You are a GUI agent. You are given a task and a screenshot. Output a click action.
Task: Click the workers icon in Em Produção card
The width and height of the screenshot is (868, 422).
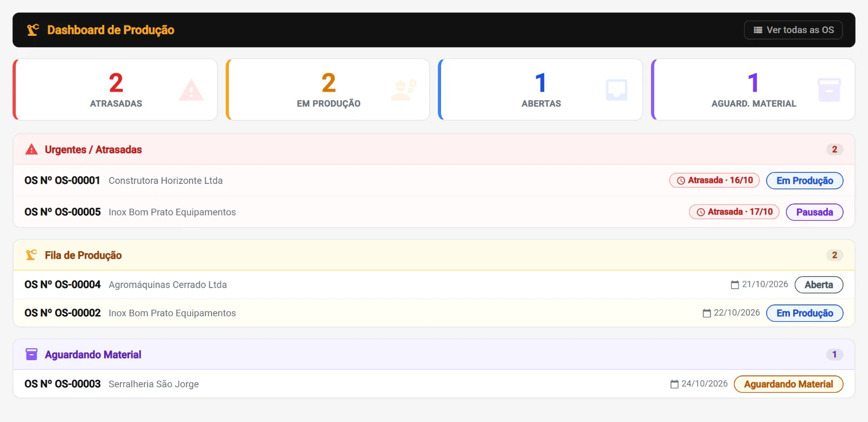[404, 90]
